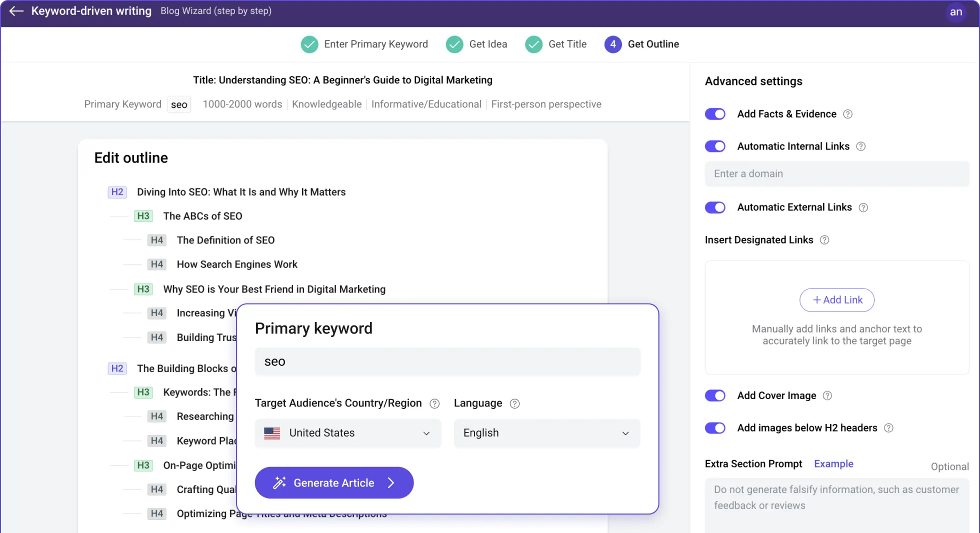Click help icon next to Language label
Image resolution: width=980 pixels, height=533 pixels.
(514, 403)
